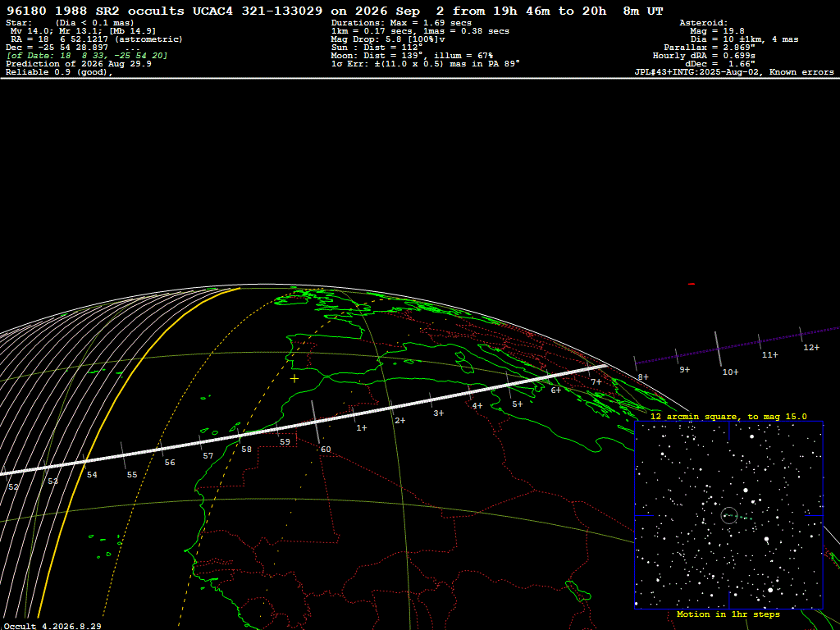Click the time tick labeled 8+
This screenshot has width=840, height=630.
pyautogui.click(x=643, y=377)
